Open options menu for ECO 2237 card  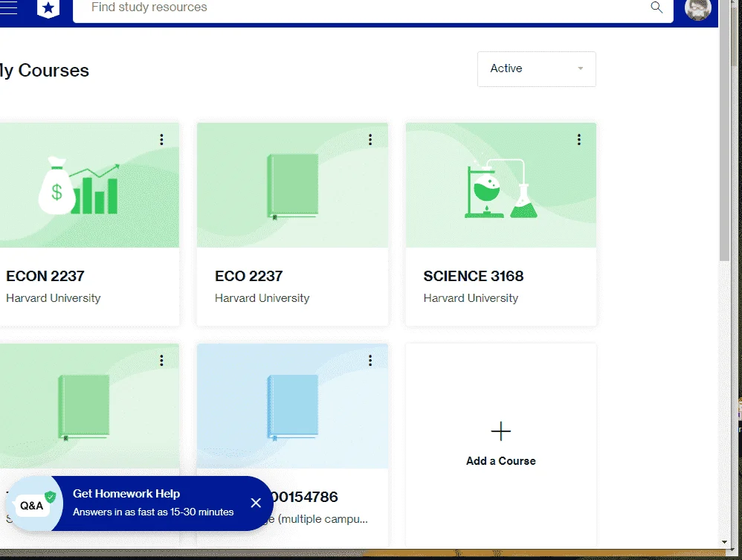370,140
